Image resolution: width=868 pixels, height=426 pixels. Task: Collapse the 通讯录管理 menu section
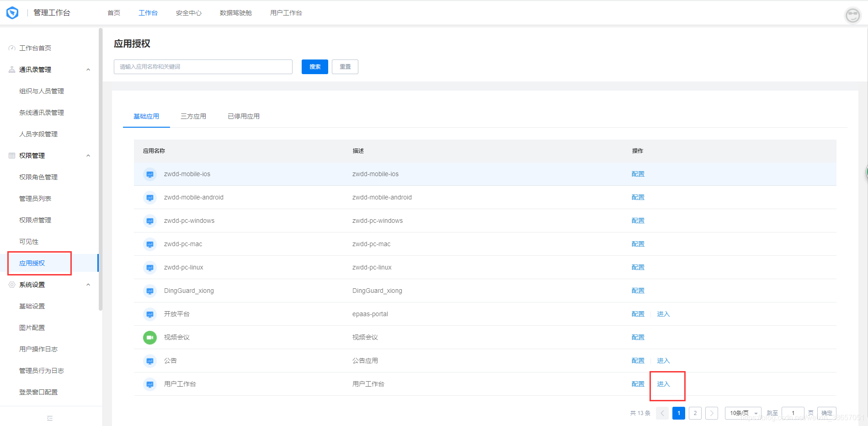[x=88, y=70]
